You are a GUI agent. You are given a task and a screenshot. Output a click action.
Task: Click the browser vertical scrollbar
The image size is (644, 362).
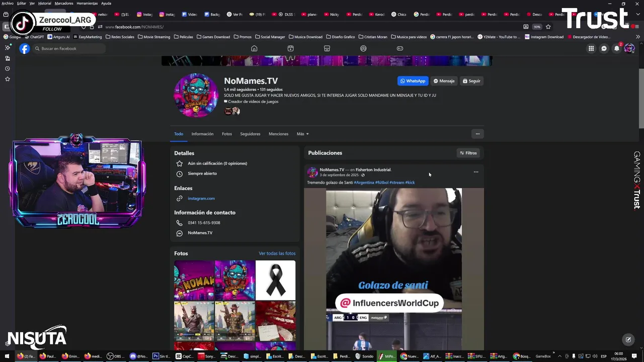(641, 98)
